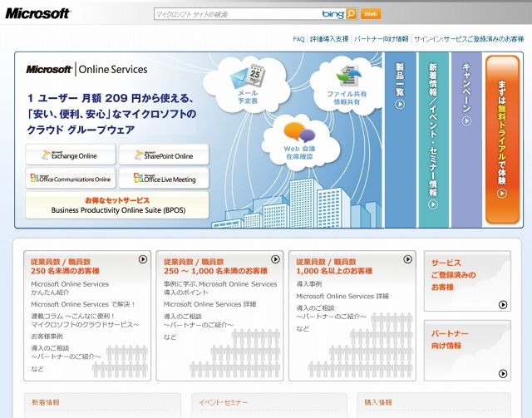532x418 pixels.
Task: Open the サインイン registered customers link
Action: pyautogui.click(x=469, y=39)
